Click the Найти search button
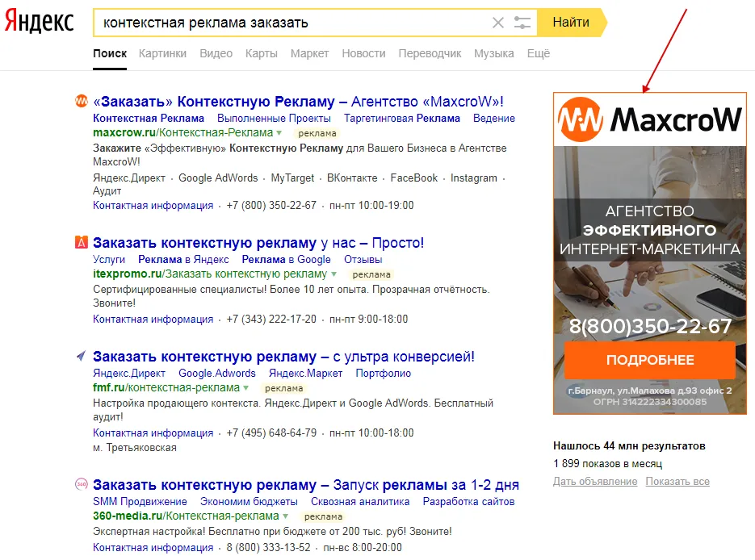Screen dimensions: 755x560 click(571, 22)
